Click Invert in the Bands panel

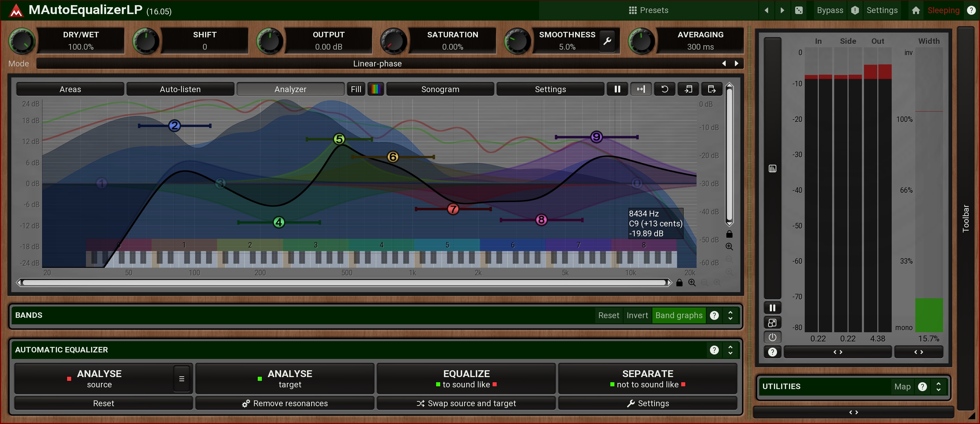click(x=637, y=315)
